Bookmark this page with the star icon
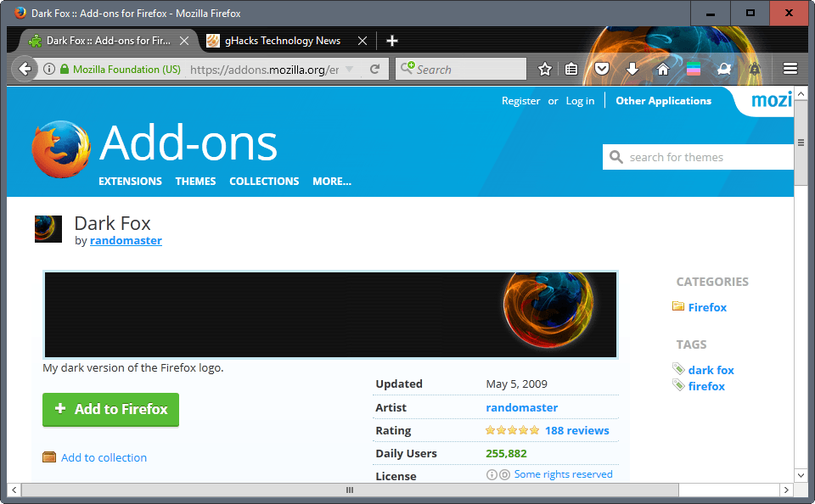The height and width of the screenshot is (504, 815). tap(543, 69)
